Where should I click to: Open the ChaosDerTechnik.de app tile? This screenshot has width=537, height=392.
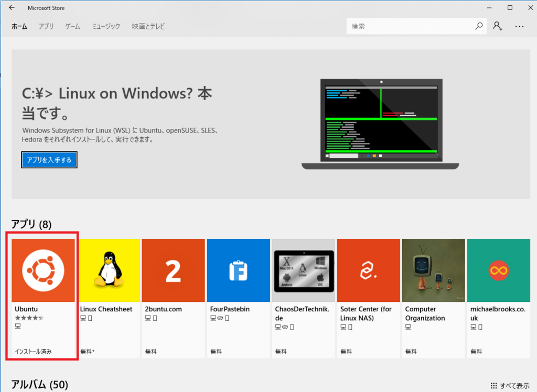point(304,270)
